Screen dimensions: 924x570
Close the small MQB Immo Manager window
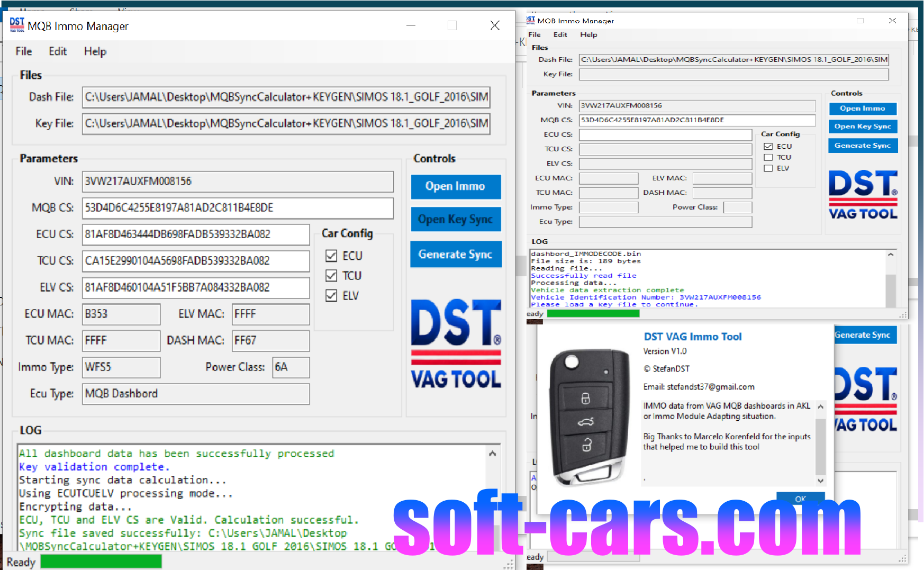click(x=892, y=21)
